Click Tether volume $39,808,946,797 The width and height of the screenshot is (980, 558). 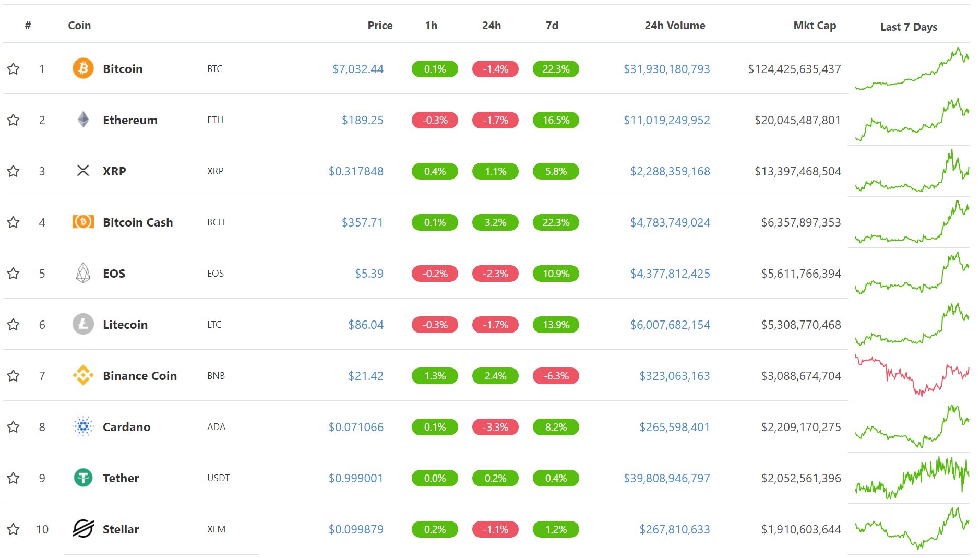pos(667,478)
